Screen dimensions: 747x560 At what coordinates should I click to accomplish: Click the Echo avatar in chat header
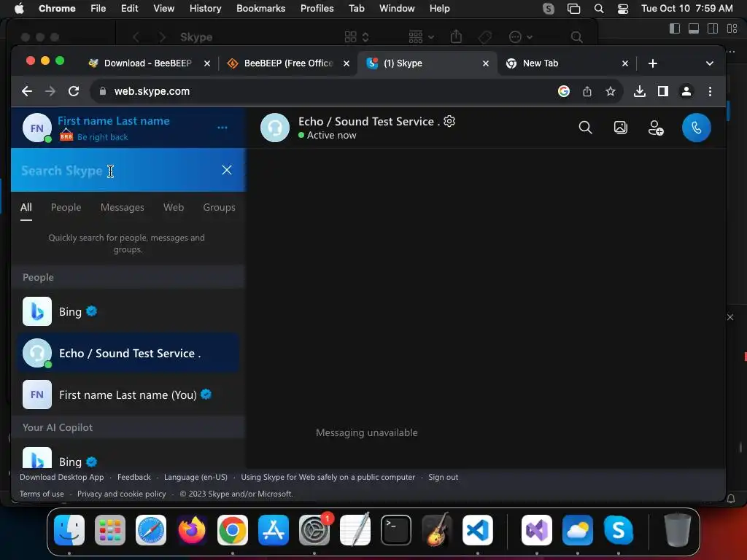(275, 128)
